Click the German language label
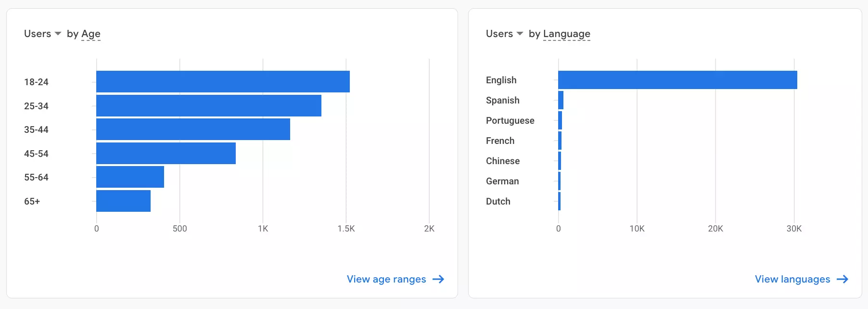Image resolution: width=868 pixels, height=309 pixels. pyautogui.click(x=502, y=181)
